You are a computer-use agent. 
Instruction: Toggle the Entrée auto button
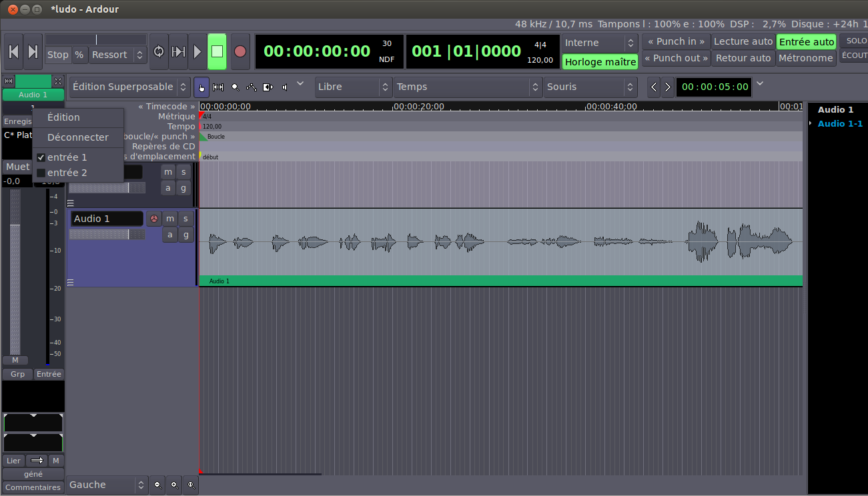(807, 42)
